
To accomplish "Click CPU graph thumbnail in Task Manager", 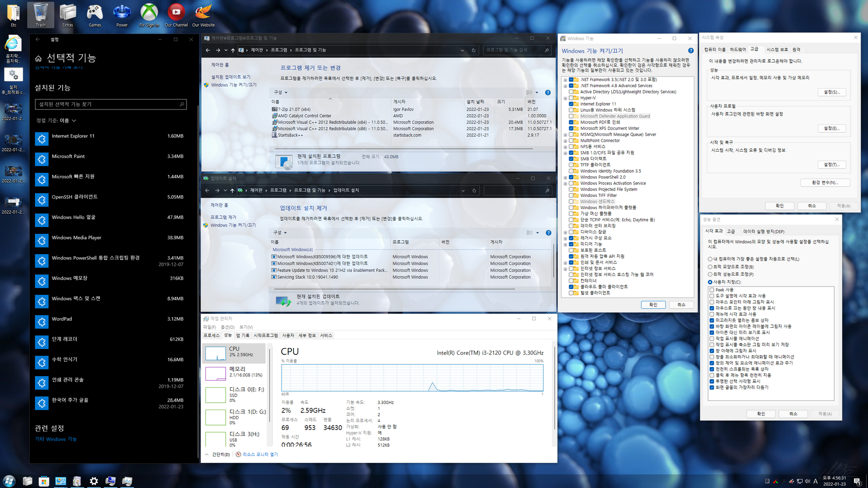I will point(216,353).
